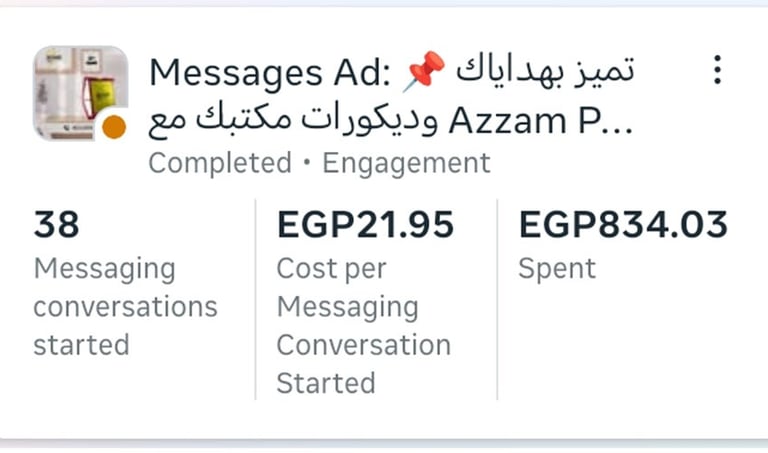Image resolution: width=768 pixels, height=453 pixels.
Task: Click the Arabic text "وديكورات مكتبك مع"
Action: (x=293, y=120)
